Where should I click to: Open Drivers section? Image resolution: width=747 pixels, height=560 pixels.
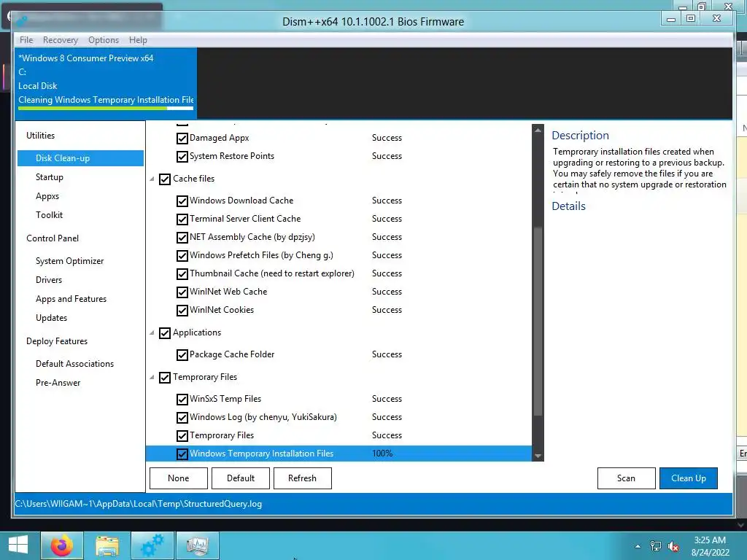[49, 280]
